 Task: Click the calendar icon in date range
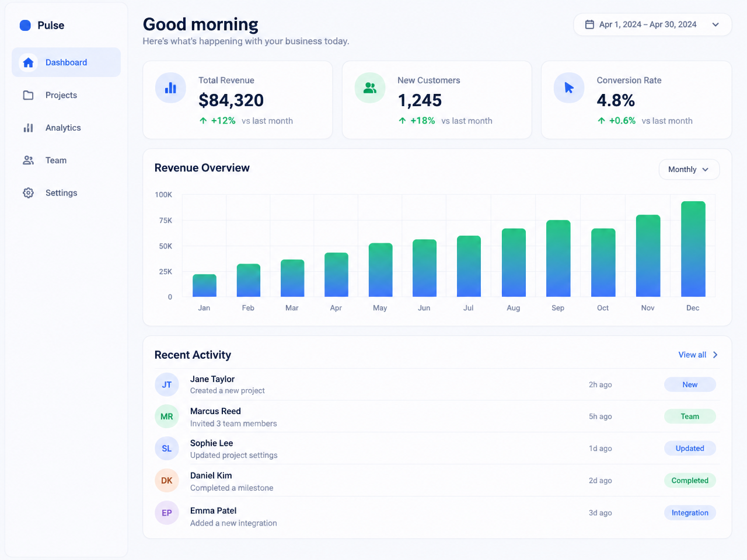pyautogui.click(x=589, y=24)
